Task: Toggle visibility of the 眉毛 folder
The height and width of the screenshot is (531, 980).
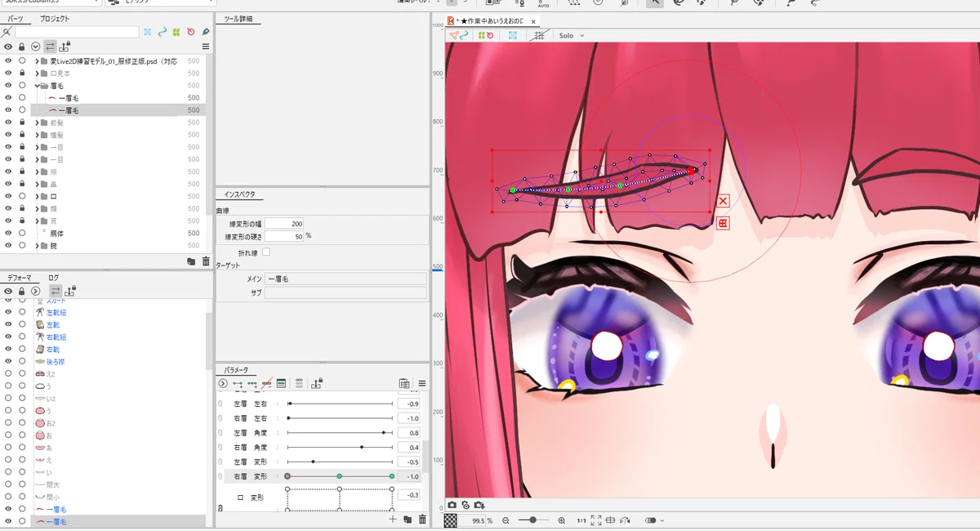Action: [x=8, y=86]
